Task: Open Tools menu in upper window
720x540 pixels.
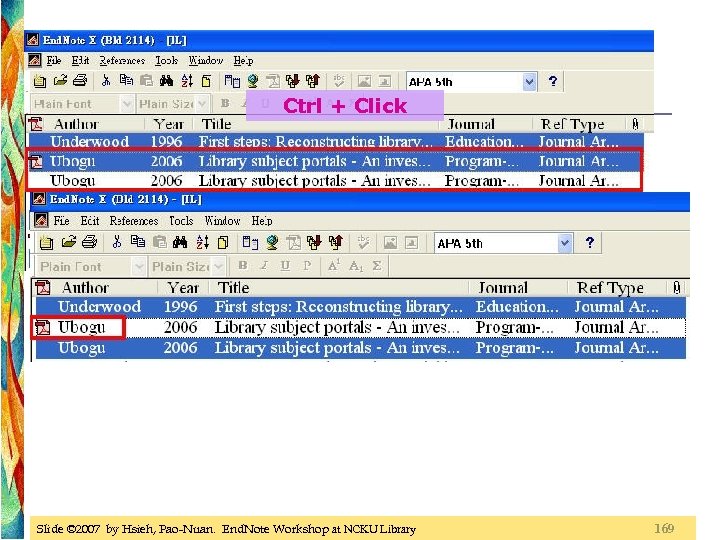Action: [166, 60]
